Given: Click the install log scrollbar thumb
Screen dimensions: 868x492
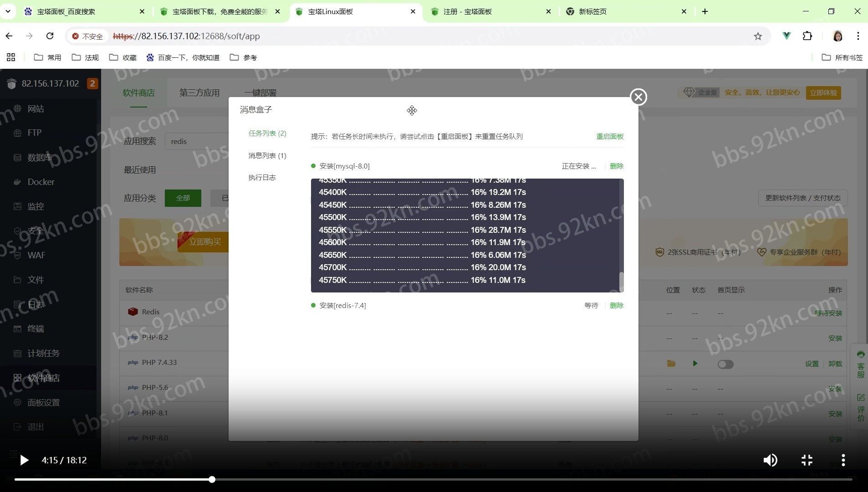Looking at the screenshot, I should pyautogui.click(x=621, y=281).
